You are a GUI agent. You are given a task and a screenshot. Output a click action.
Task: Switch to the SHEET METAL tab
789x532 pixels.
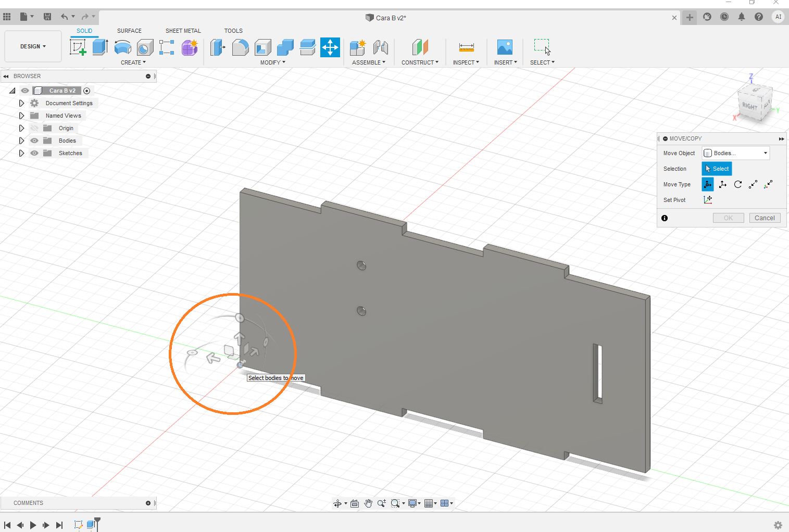183,31
